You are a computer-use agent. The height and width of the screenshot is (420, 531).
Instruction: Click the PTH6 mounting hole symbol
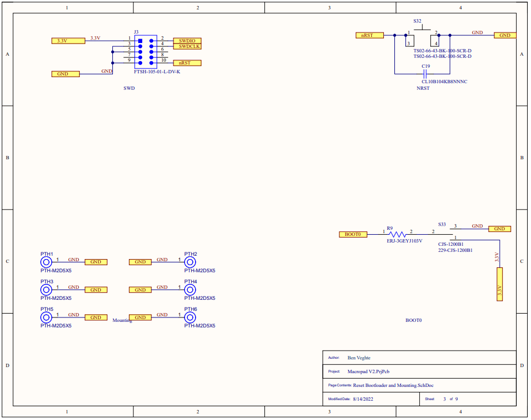coord(190,317)
